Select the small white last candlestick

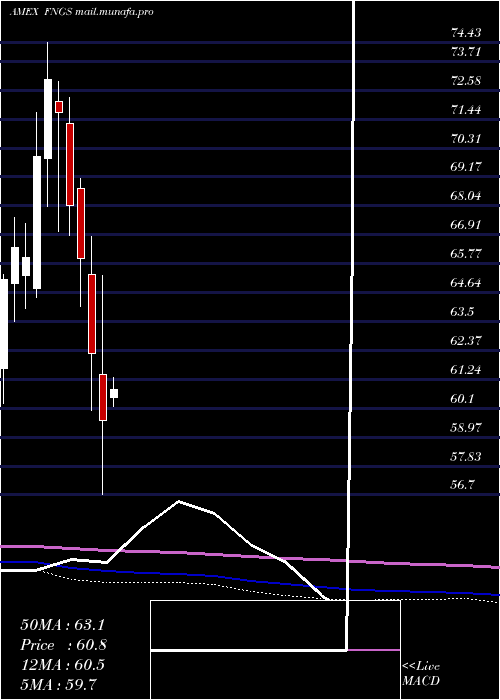pos(114,393)
